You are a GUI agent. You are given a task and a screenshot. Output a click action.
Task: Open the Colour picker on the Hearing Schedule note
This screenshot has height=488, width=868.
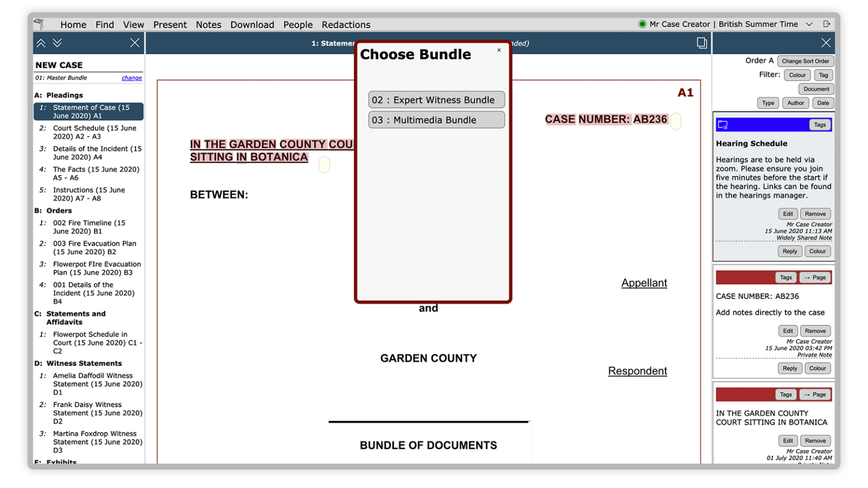[x=818, y=251]
